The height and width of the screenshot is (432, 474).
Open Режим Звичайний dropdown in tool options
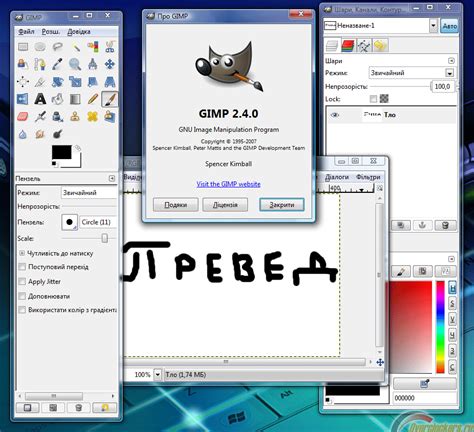[89, 193]
